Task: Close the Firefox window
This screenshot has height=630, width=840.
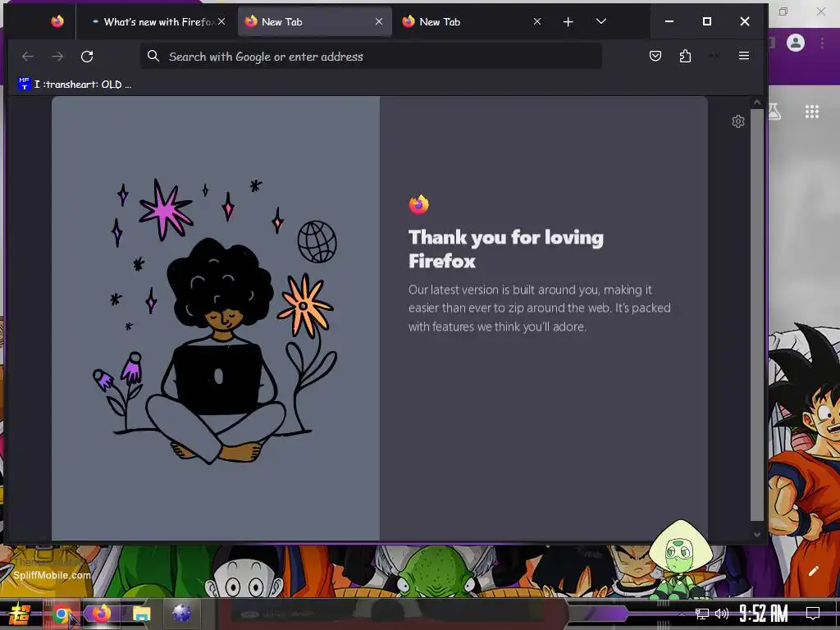Action: tap(745, 21)
